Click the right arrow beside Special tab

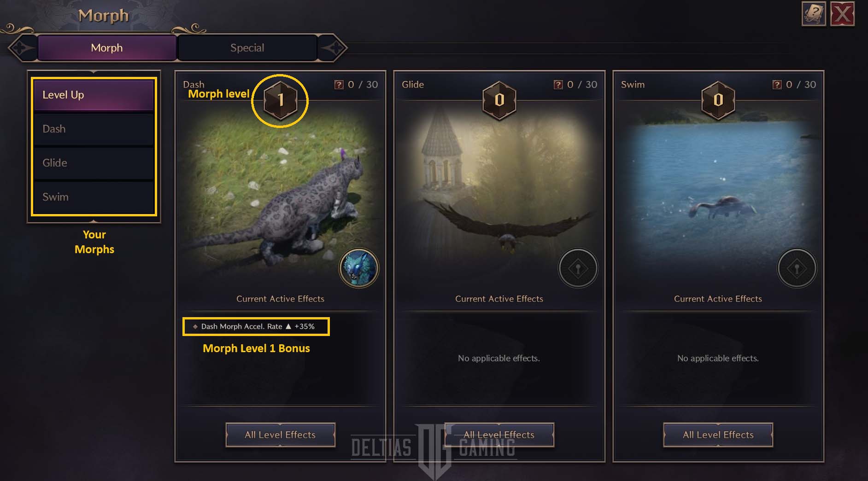point(333,47)
